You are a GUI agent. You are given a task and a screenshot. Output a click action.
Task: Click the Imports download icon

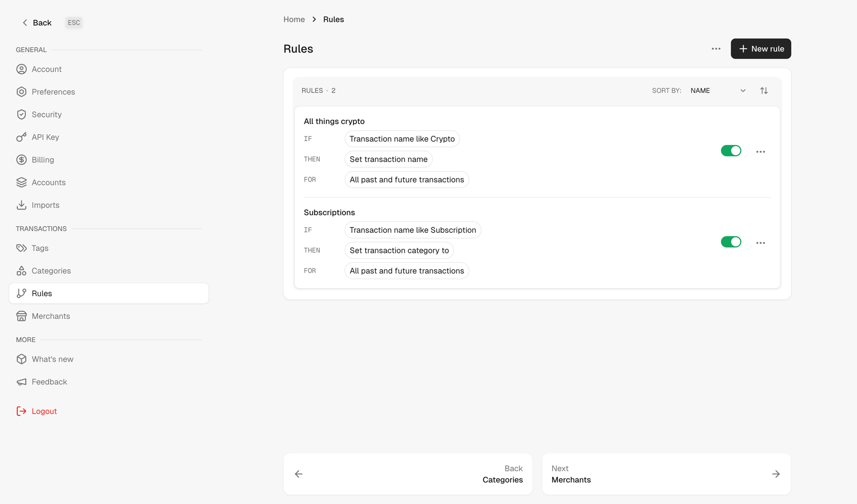point(22,205)
